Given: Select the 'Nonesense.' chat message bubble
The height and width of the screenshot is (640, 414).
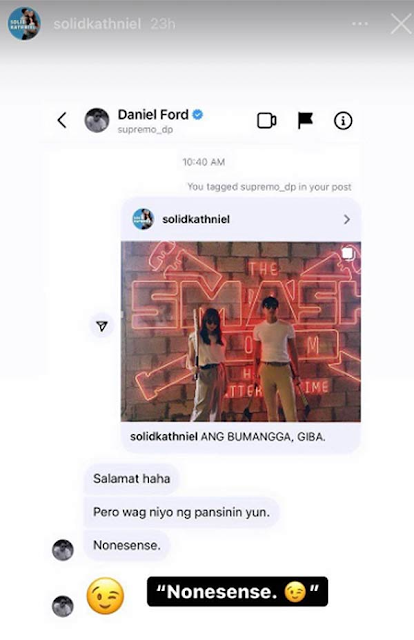Looking at the screenshot, I should (127, 545).
